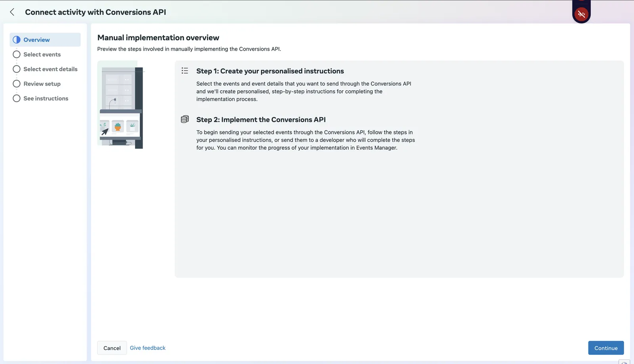Click the Select event details step circle
The image size is (634, 364).
17,69
